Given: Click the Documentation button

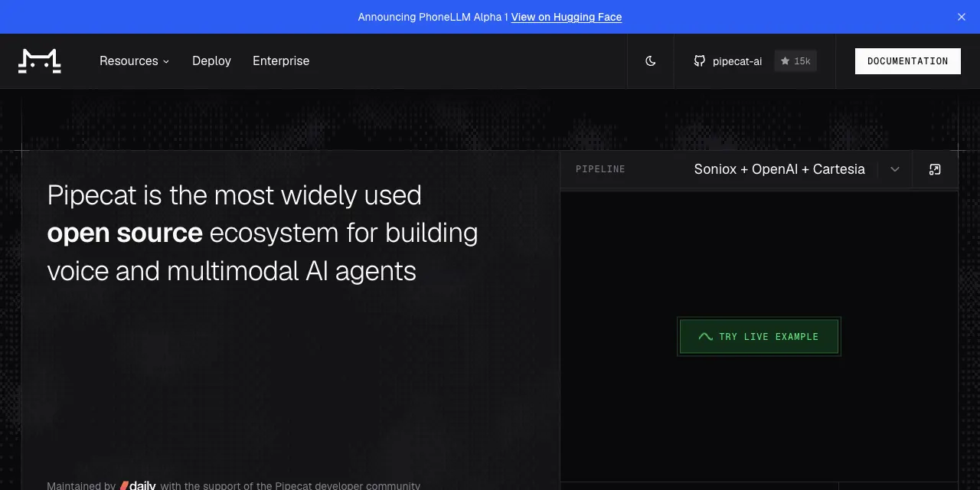Looking at the screenshot, I should 908,61.
